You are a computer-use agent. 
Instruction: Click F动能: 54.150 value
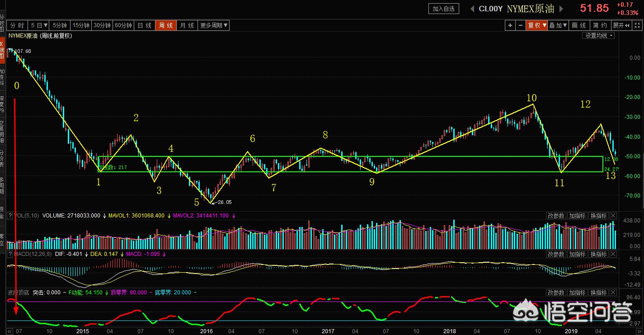point(85,293)
